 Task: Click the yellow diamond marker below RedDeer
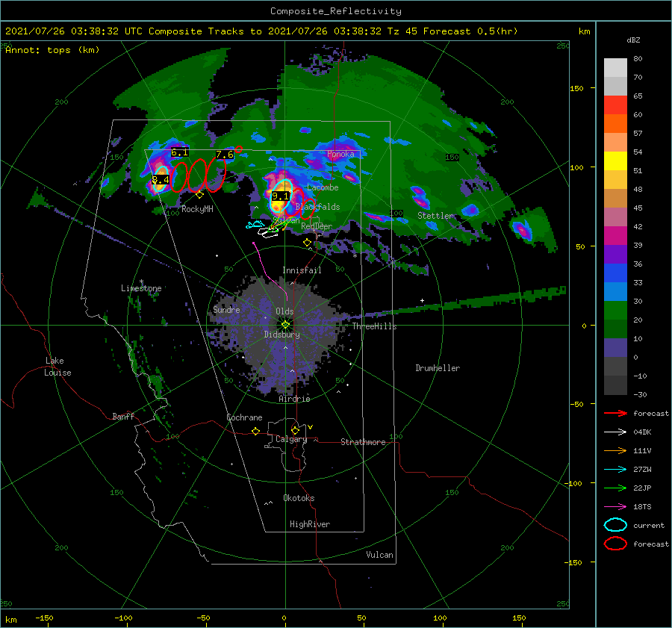[307, 243]
